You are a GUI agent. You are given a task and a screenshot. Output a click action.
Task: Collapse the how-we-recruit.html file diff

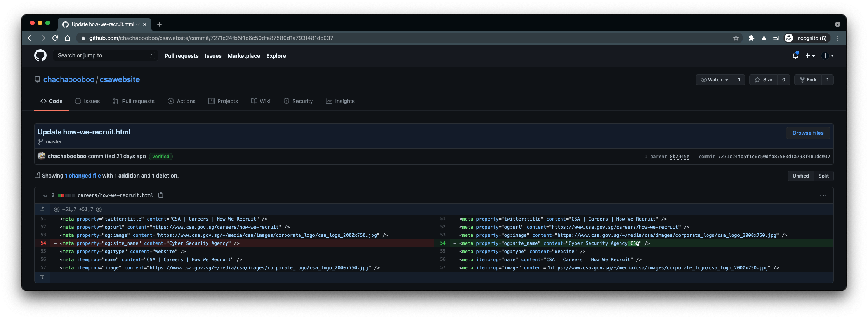pyautogui.click(x=45, y=196)
